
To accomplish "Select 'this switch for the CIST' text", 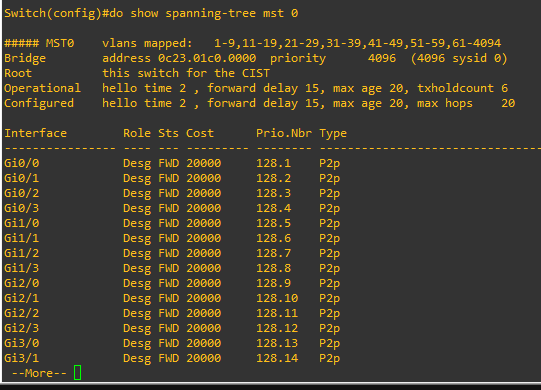I will pos(186,73).
